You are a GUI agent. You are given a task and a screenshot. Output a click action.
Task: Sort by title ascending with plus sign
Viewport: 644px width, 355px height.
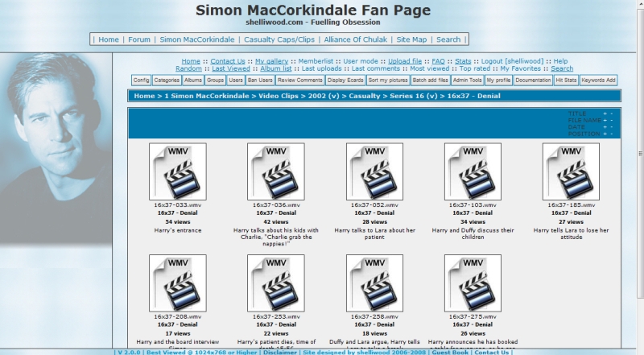[x=605, y=114]
